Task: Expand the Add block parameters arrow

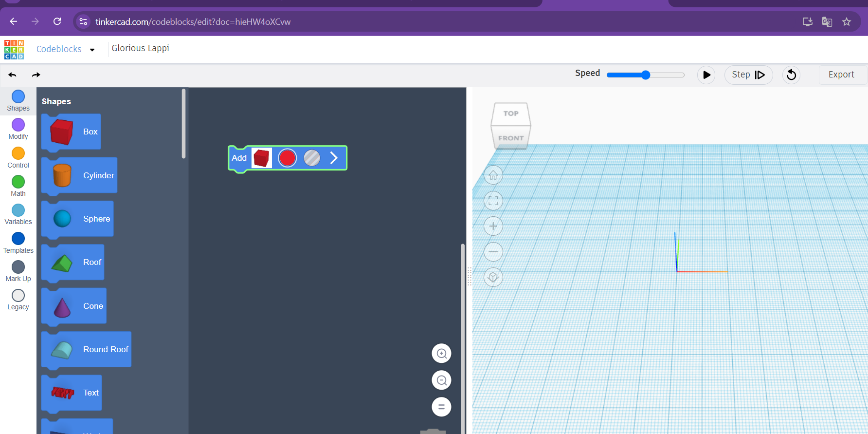Action: pos(334,158)
